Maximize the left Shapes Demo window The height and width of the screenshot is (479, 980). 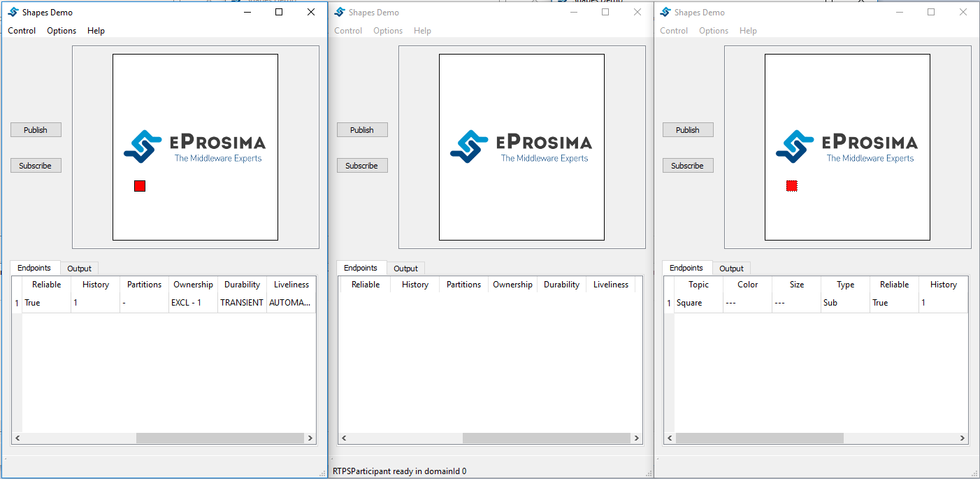279,12
